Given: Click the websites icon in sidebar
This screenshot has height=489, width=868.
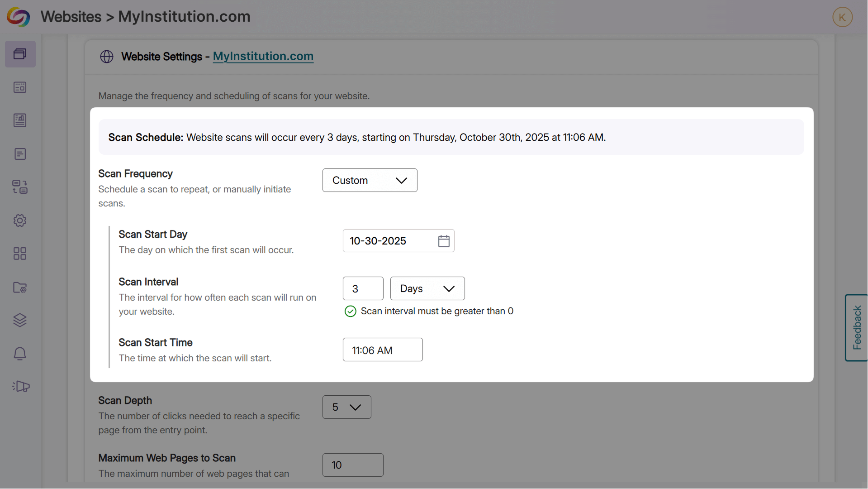Looking at the screenshot, I should (20, 54).
